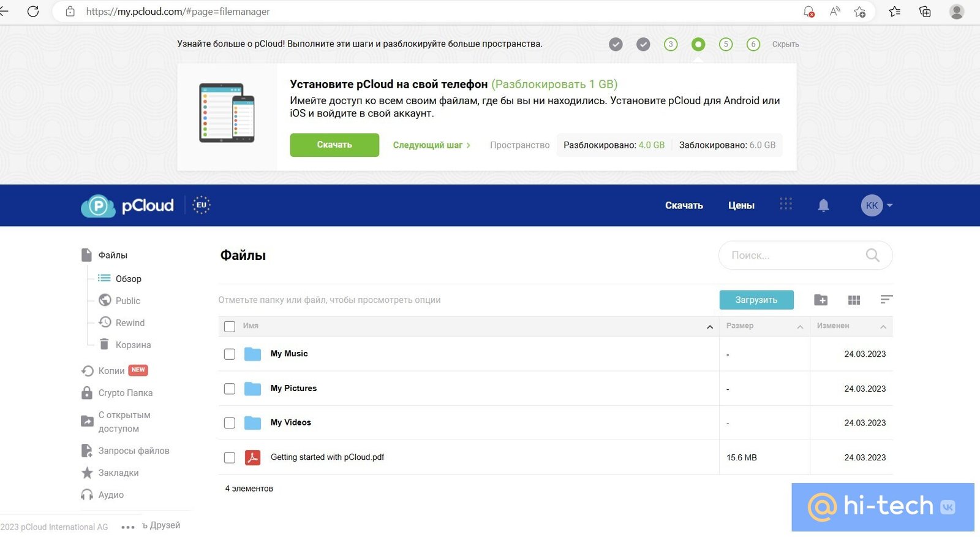Switch to grid view icon
The image size is (980, 537).
pos(854,300)
